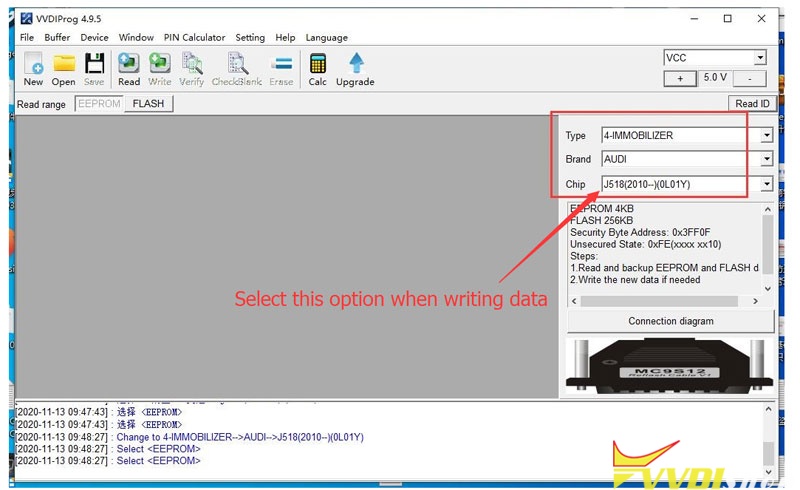This screenshot has height=490, width=800.
Task: Close the VVDIProg window
Action: tap(761, 19)
